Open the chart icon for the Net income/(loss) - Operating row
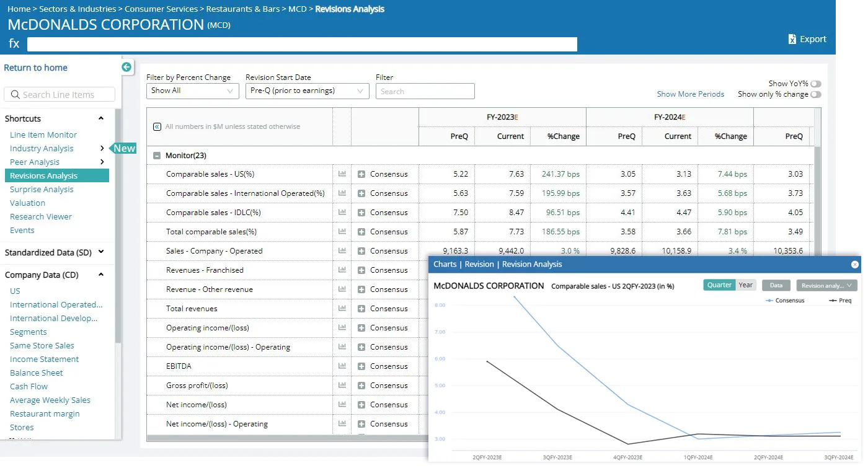 pos(342,424)
